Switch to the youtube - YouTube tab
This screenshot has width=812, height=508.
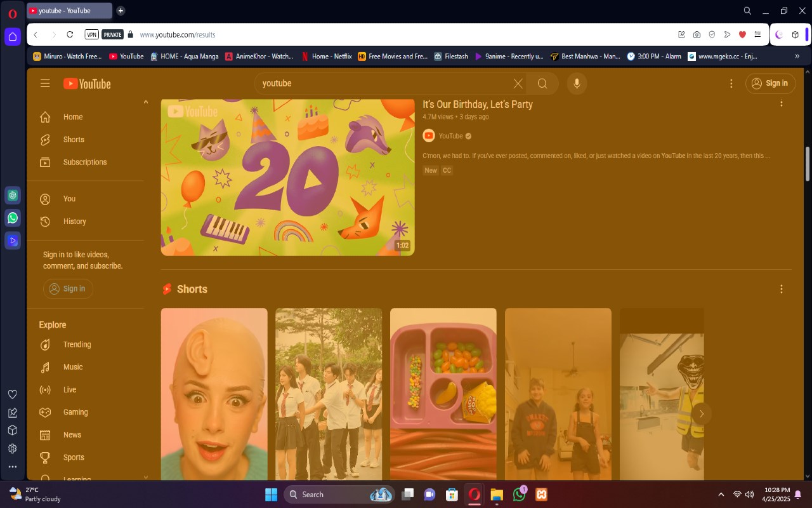point(69,11)
